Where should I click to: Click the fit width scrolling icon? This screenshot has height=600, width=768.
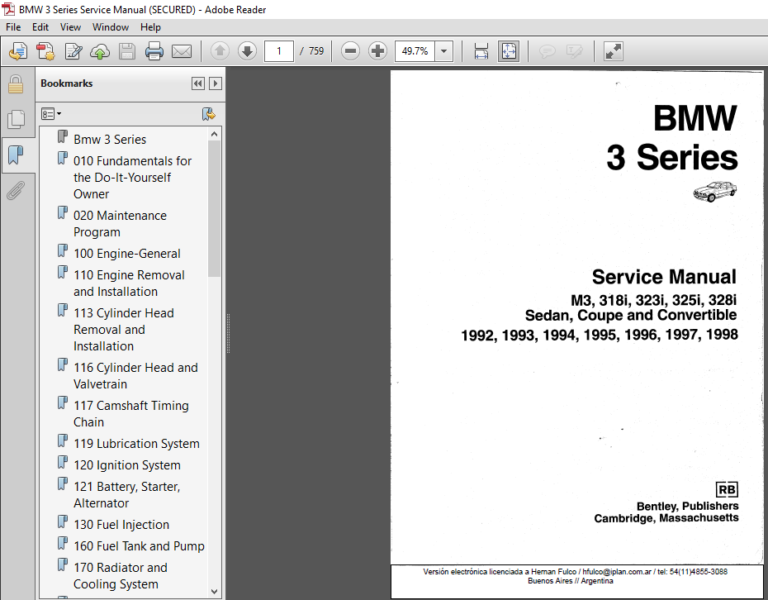tap(481, 51)
